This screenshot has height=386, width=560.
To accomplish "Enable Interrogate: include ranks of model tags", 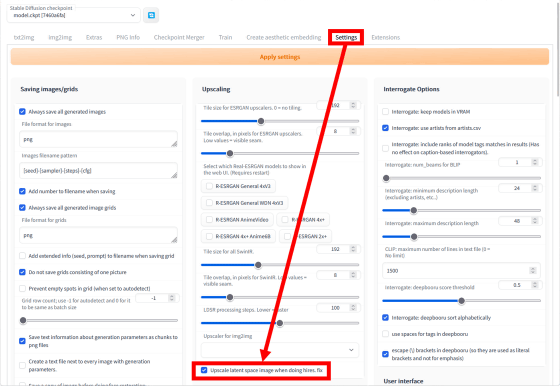I will click(x=385, y=148).
